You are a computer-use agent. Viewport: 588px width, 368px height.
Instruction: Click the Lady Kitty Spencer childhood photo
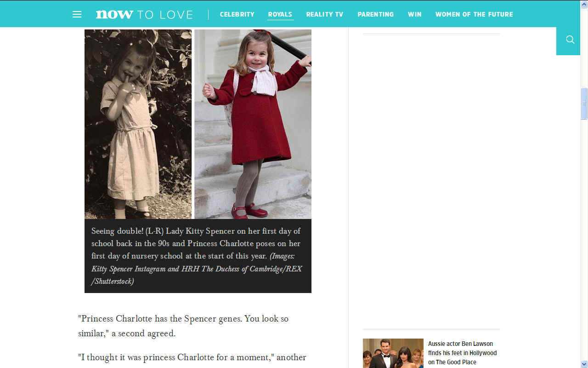coord(138,124)
